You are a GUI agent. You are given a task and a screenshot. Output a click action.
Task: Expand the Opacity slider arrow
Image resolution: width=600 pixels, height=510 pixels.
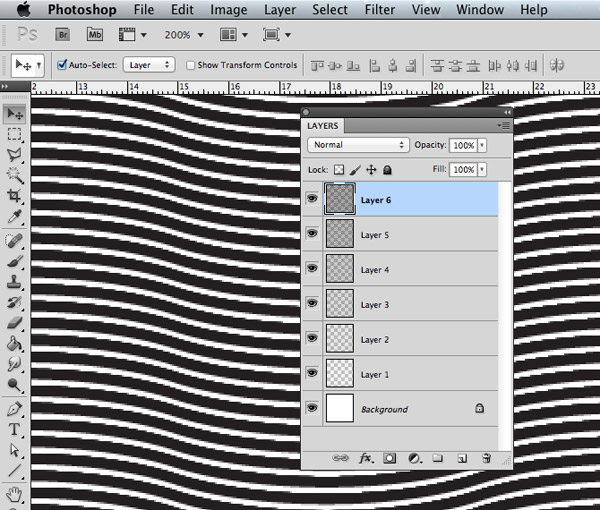[483, 145]
